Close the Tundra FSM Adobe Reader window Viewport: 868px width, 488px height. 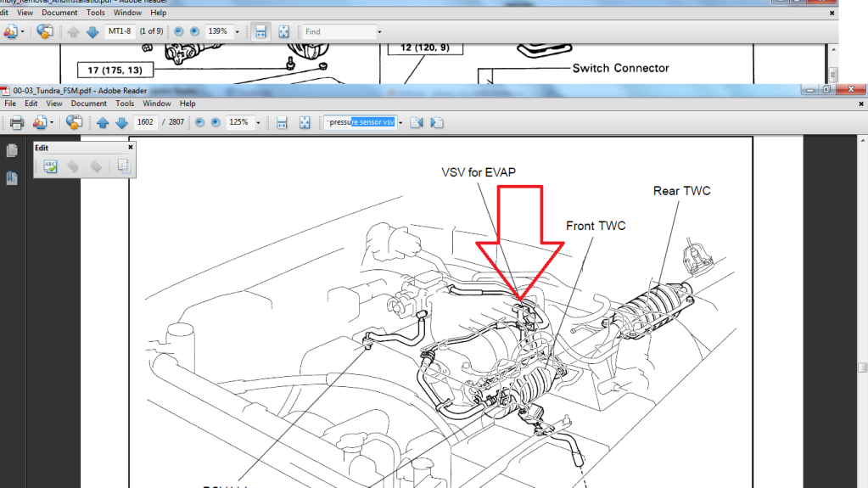click(851, 89)
